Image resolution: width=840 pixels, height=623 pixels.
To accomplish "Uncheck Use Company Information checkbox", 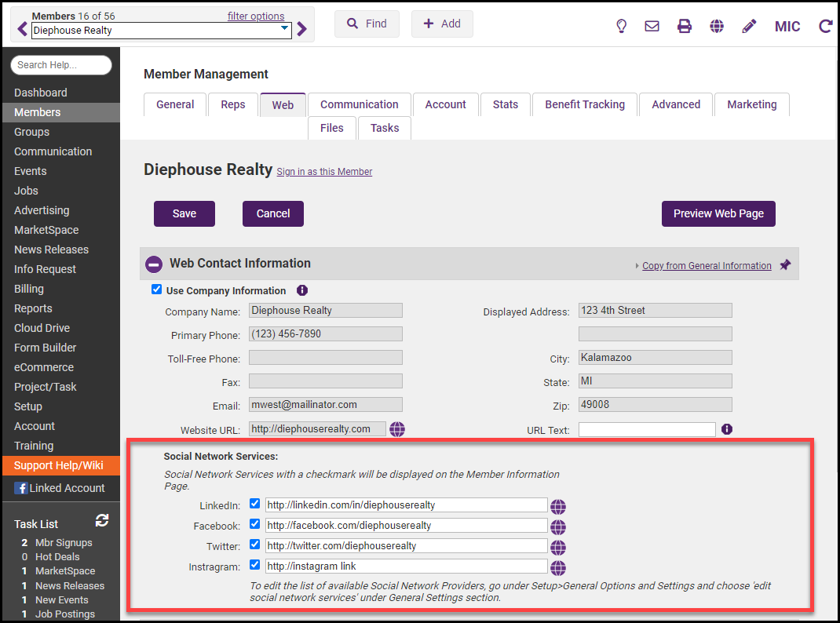I will [156, 290].
